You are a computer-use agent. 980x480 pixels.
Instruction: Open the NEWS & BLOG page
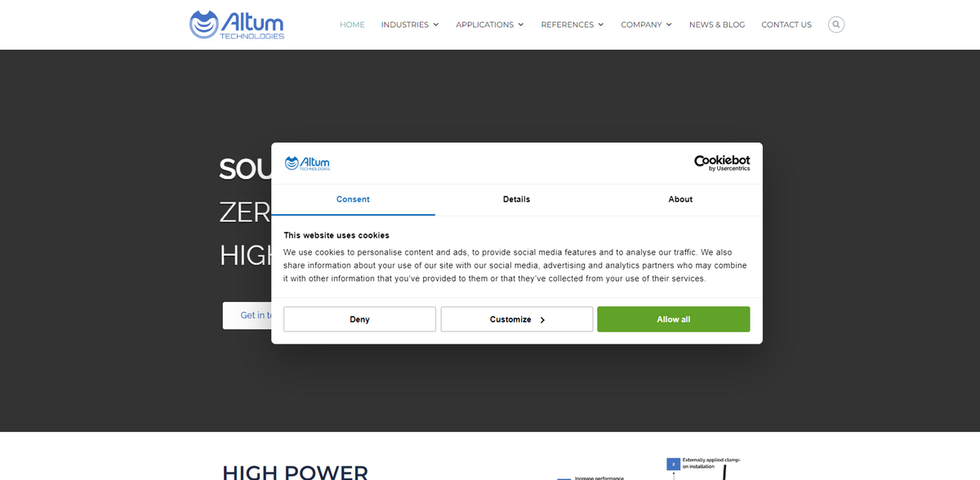click(717, 24)
